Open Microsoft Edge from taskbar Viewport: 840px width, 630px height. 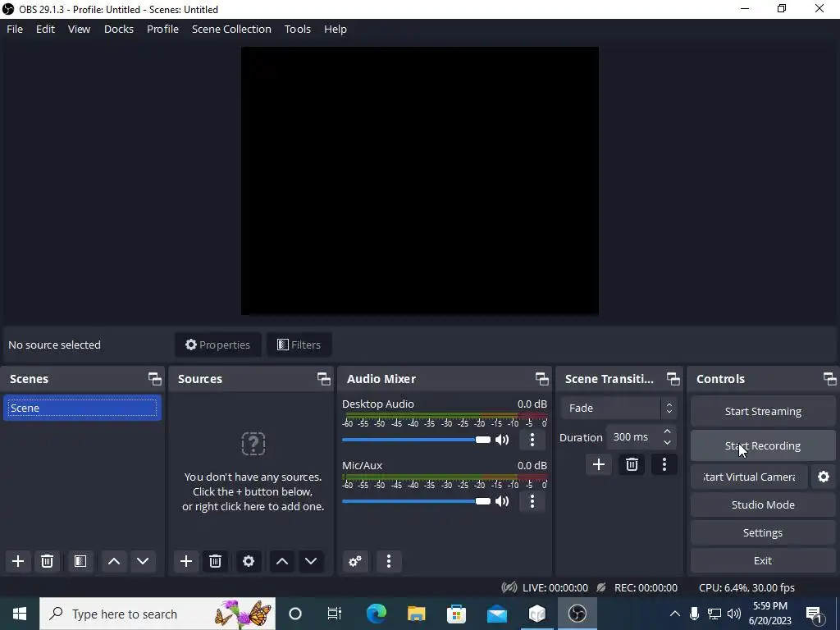[x=376, y=614]
